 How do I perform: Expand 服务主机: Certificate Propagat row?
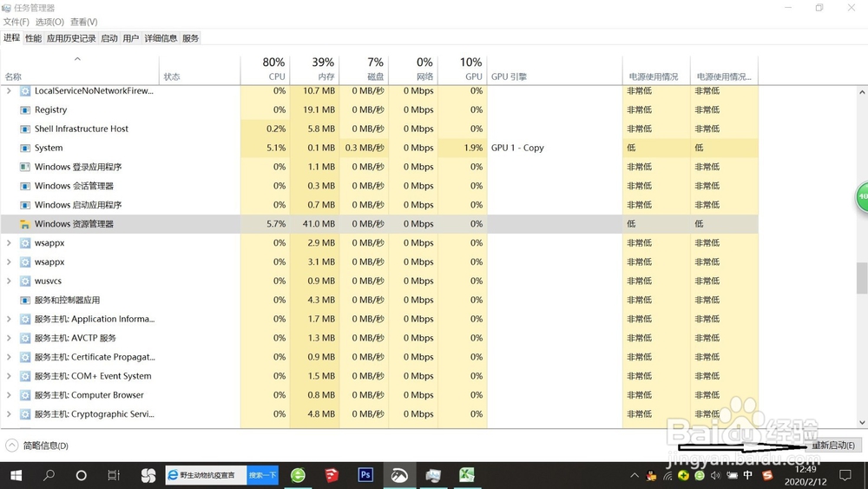pos(9,357)
